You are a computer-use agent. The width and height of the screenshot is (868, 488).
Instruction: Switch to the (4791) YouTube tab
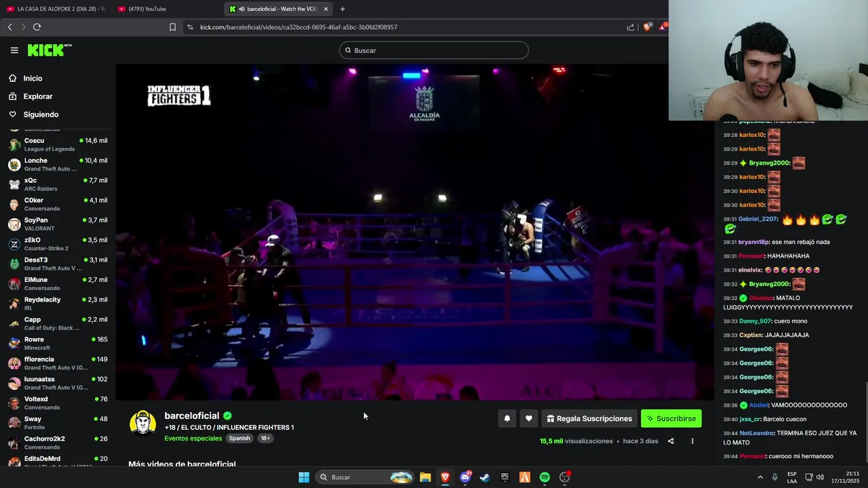pyautogui.click(x=166, y=9)
